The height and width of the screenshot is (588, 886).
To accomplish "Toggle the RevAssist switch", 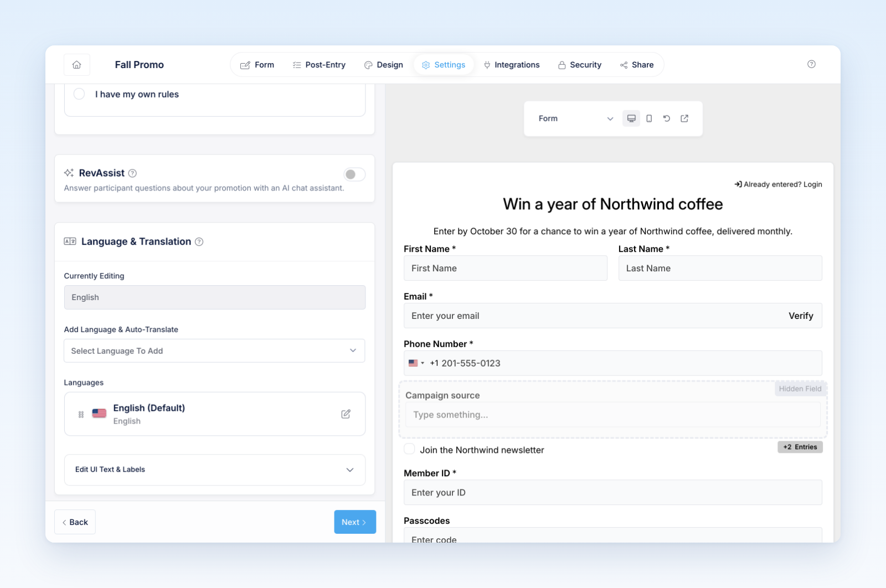I will click(354, 174).
